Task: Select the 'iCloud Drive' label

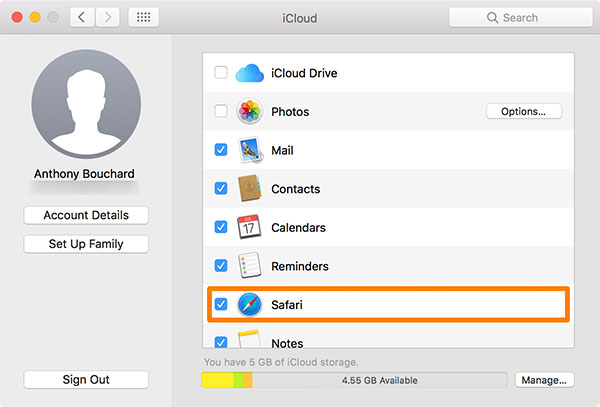Action: point(304,73)
